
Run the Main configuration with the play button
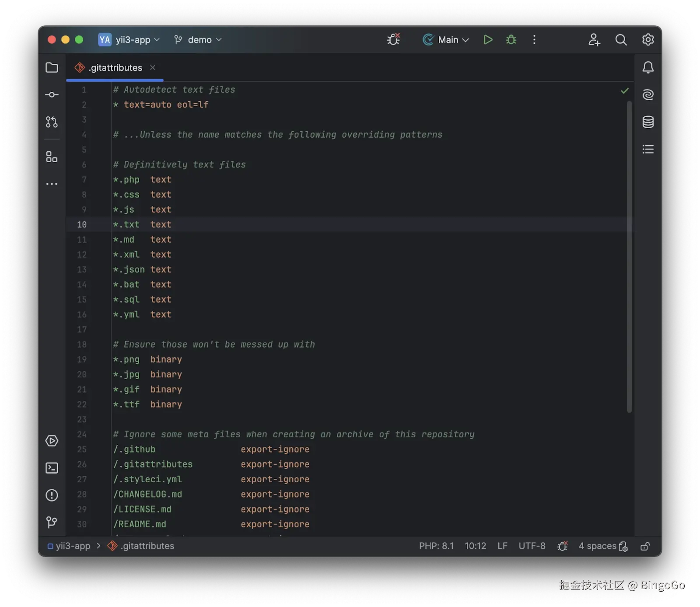click(x=488, y=39)
